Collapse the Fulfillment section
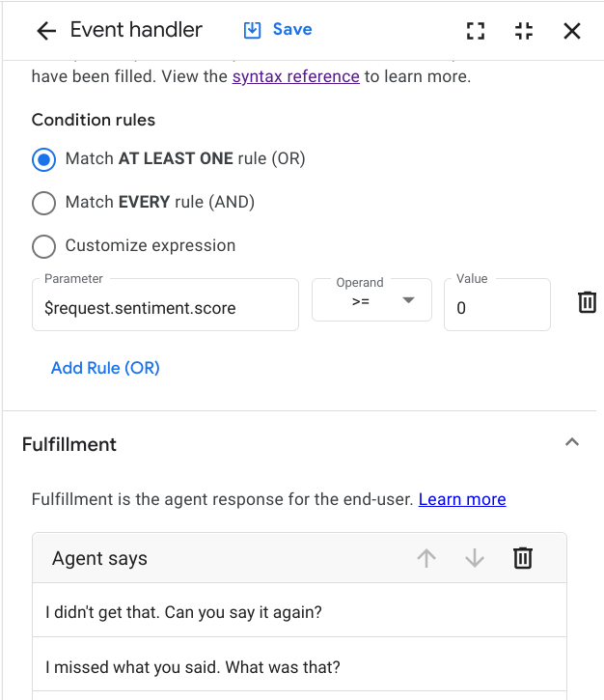The height and width of the screenshot is (700, 604). [x=572, y=443]
